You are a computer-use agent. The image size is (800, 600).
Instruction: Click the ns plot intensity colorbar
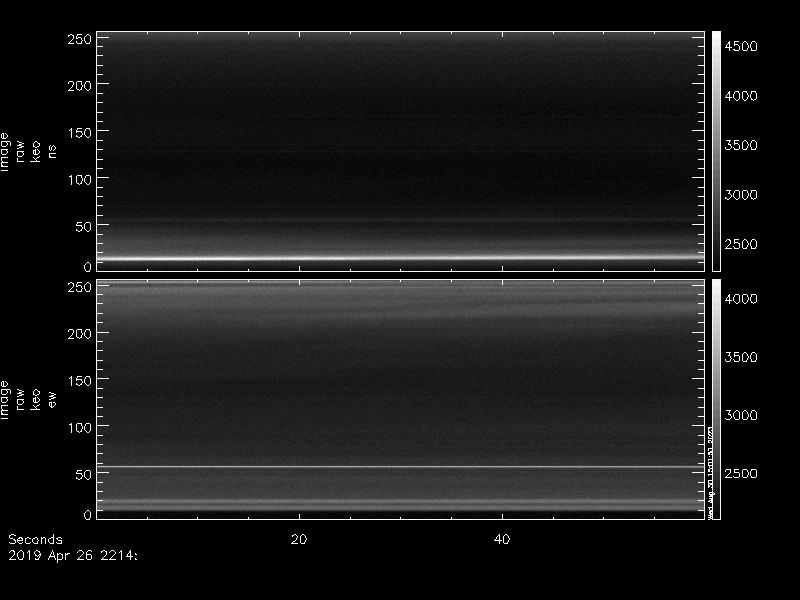point(716,152)
